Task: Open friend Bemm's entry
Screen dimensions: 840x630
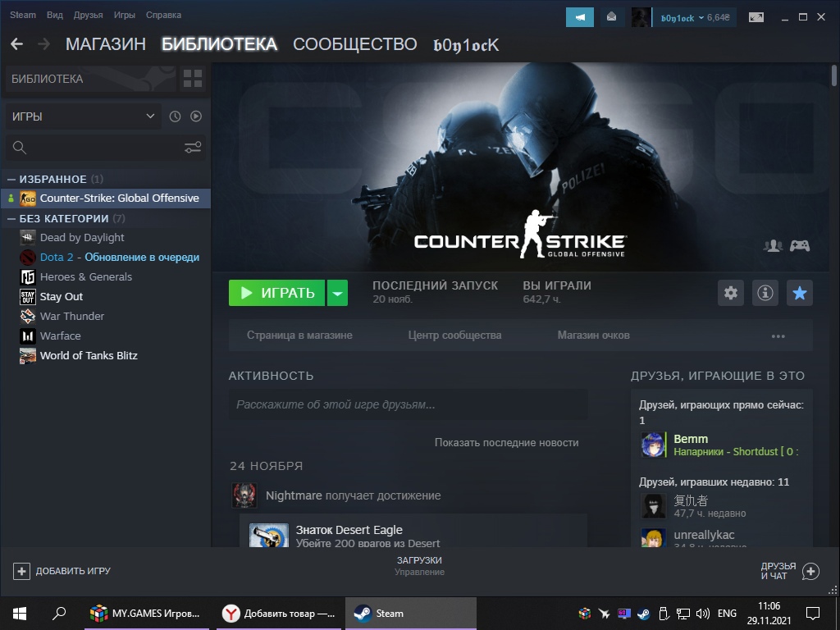Action: [721, 445]
